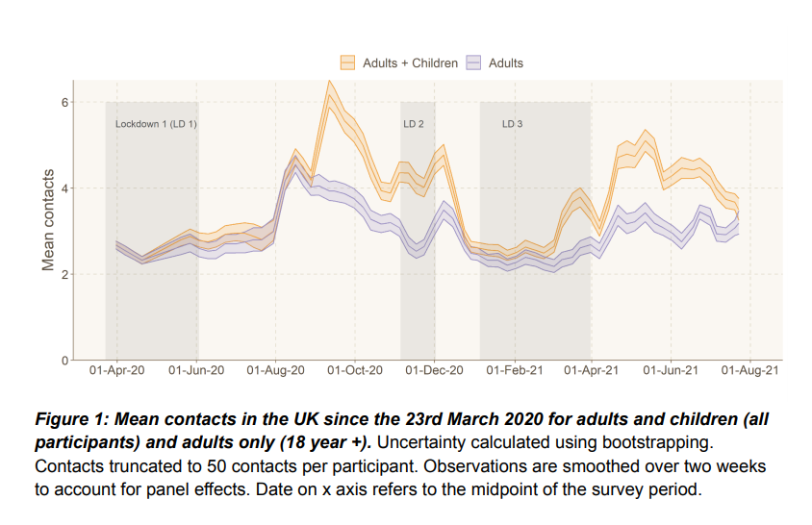Select the 'Adults + Children' legend label
Viewport: 812px width, 525px height.
(410, 63)
